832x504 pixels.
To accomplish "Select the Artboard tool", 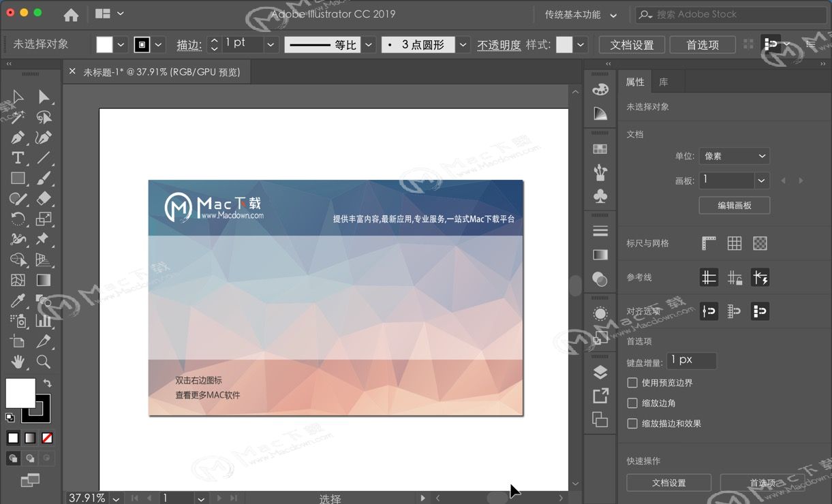I will (x=18, y=341).
